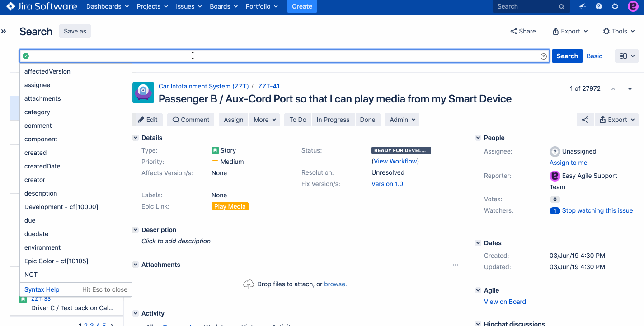Open the layout switcher dropdown
Image resolution: width=644 pixels, height=326 pixels.
click(x=627, y=56)
